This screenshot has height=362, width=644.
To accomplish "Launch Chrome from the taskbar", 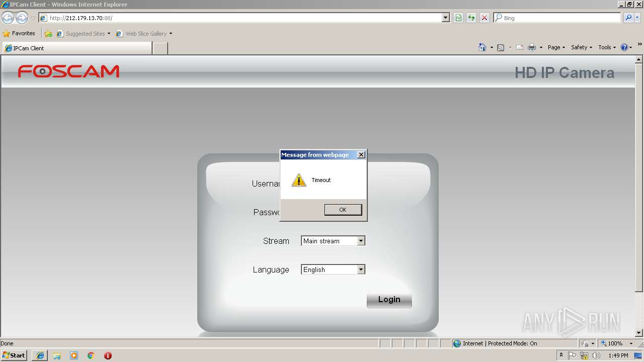I will tap(91, 355).
